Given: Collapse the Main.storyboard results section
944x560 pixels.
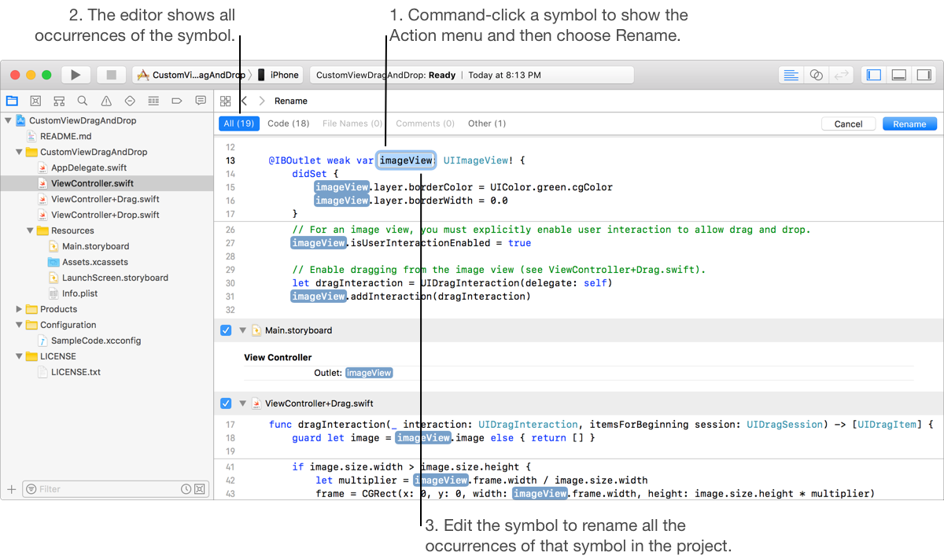Looking at the screenshot, I should [243, 330].
